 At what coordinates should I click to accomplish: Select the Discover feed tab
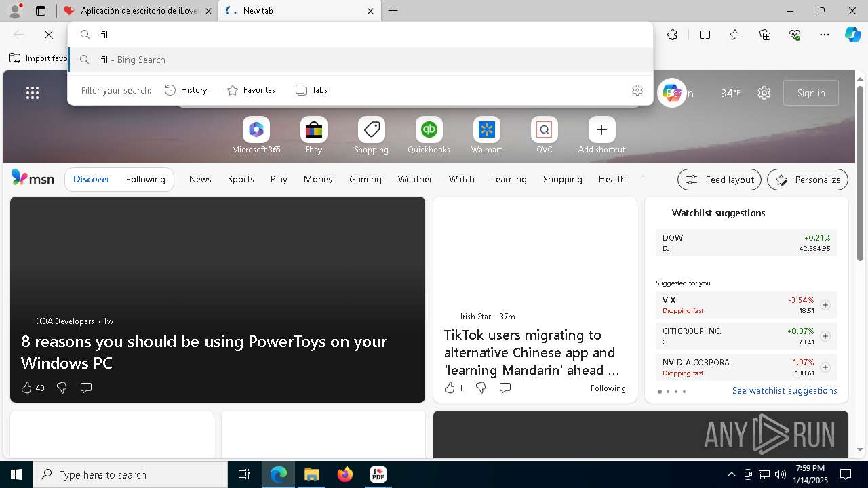tap(92, 180)
